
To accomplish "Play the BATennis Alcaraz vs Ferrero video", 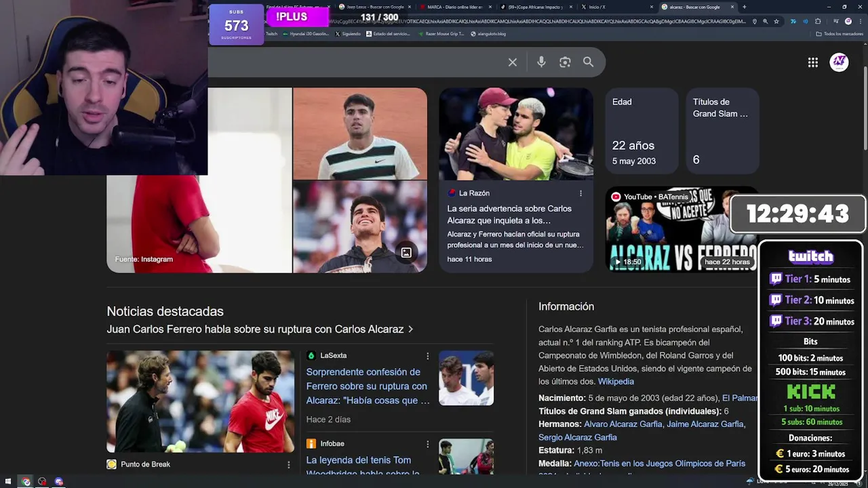I will (x=681, y=229).
